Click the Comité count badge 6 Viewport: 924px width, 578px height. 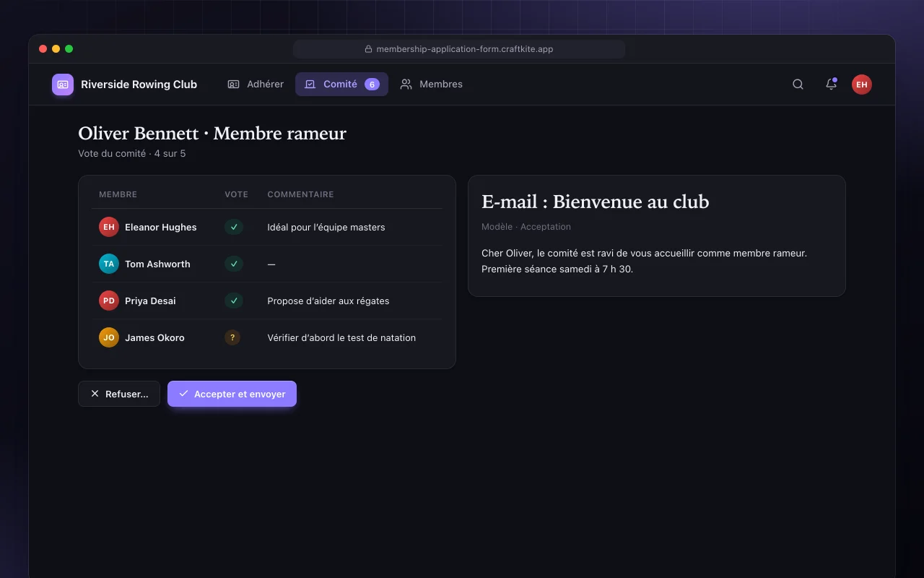372,85
